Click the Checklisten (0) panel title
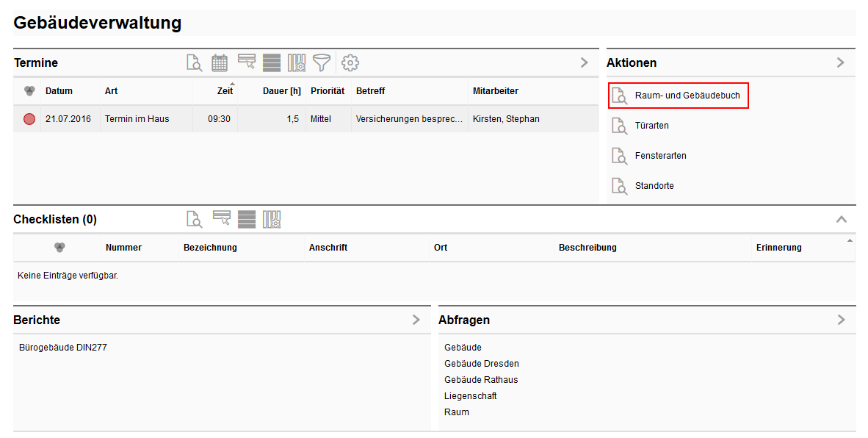Image resolution: width=868 pixels, height=438 pixels. (55, 219)
